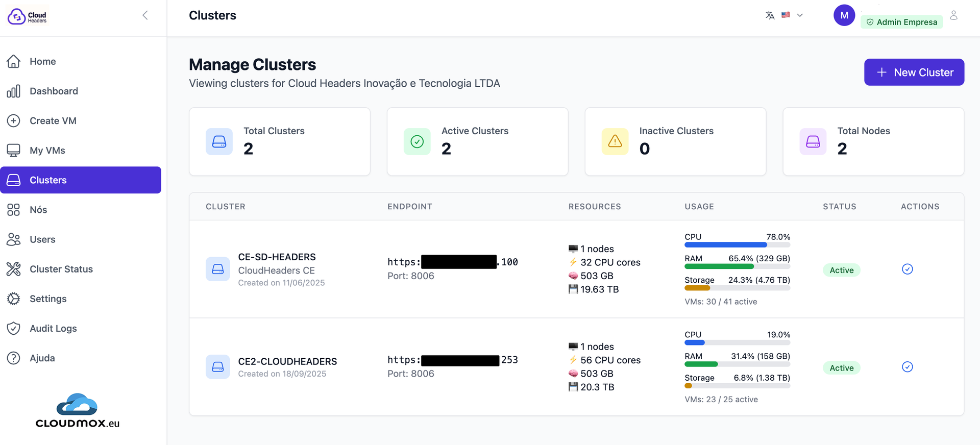Open the language flag dropdown

point(792,15)
